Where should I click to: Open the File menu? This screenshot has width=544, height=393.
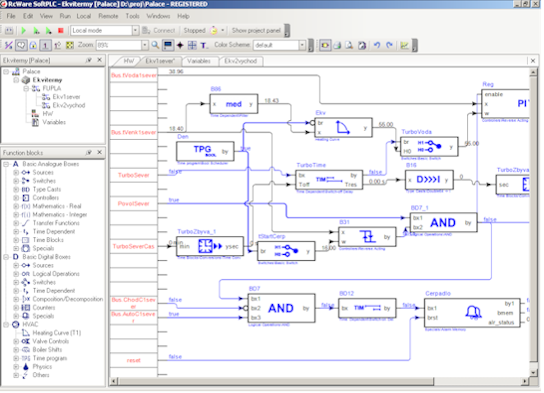click(11, 16)
